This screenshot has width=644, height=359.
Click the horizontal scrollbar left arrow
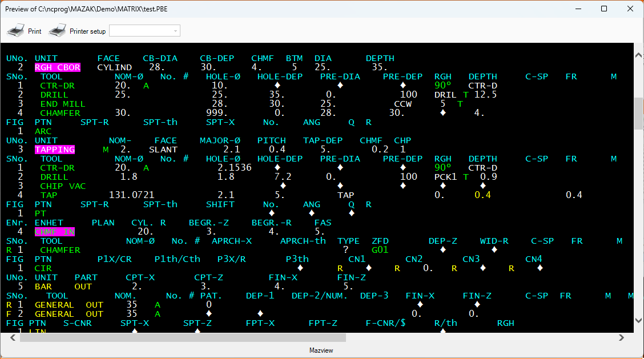click(13, 338)
